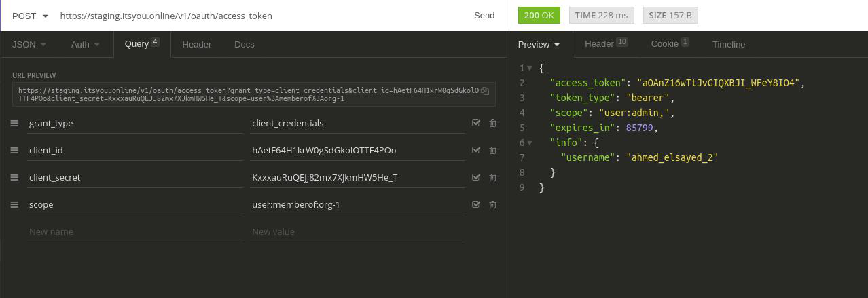
Task: Delete the client_secret parameter
Action: 492,177
